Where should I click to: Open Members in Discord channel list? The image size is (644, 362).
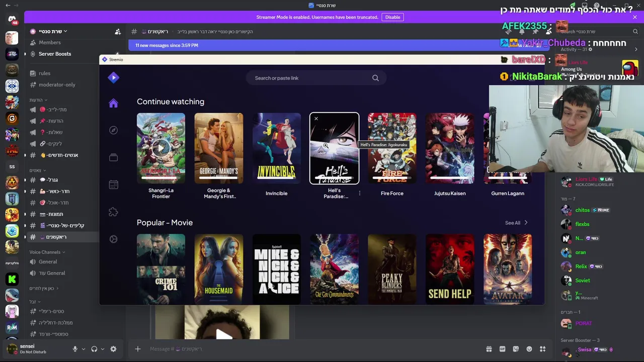[x=49, y=42]
